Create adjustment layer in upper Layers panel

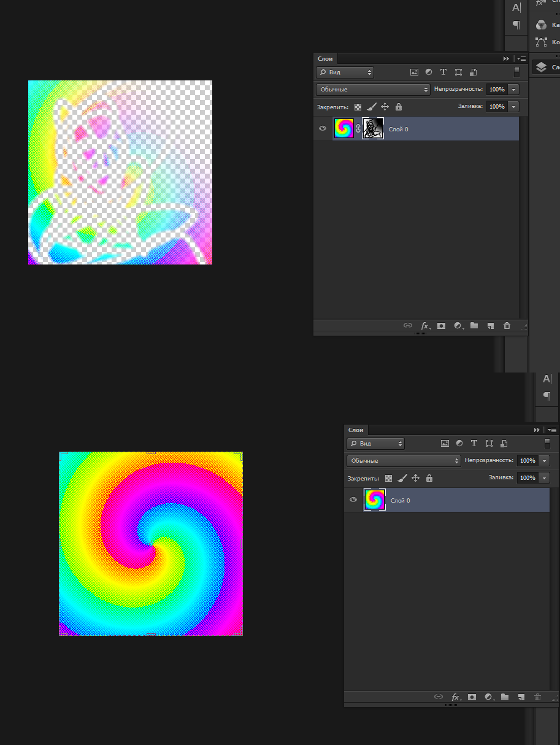458,326
